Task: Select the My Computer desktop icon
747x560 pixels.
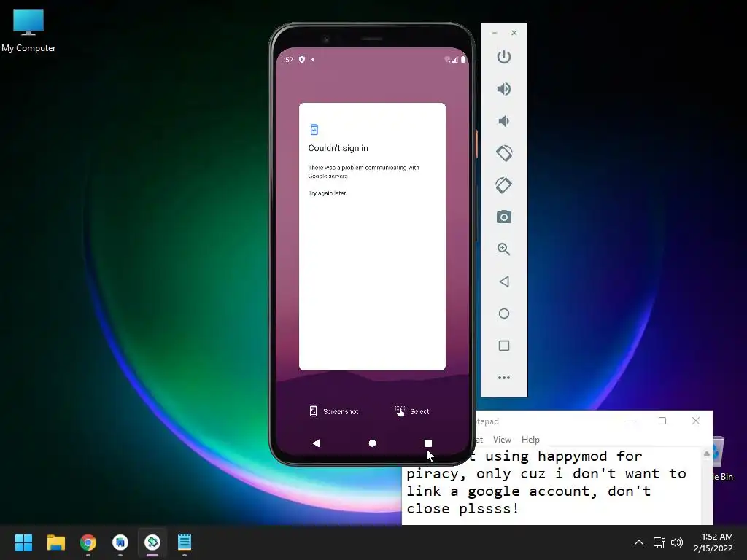Action: (28, 31)
